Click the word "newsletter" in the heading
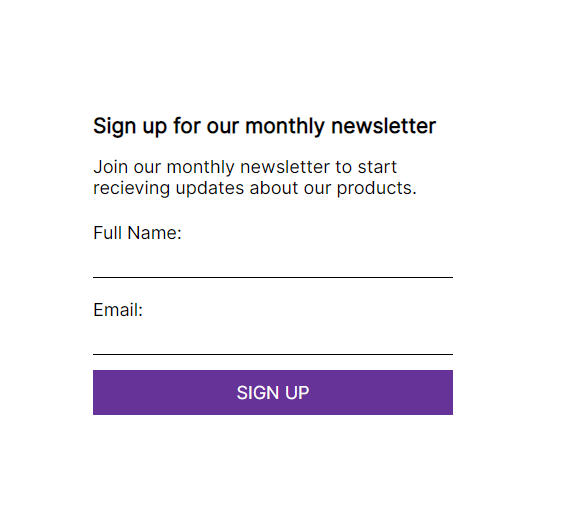The height and width of the screenshot is (506, 574). tap(384, 126)
